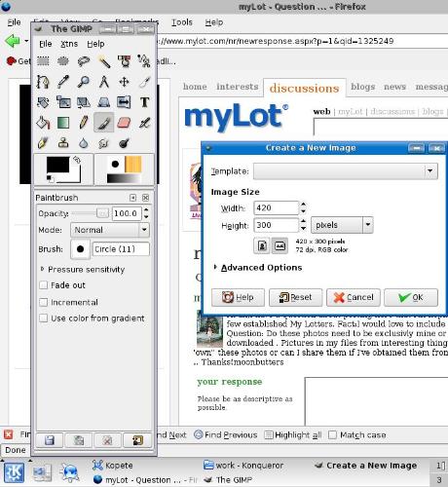Open the Xtns menu in GIMP
The image size is (448, 487).
pyautogui.click(x=69, y=44)
